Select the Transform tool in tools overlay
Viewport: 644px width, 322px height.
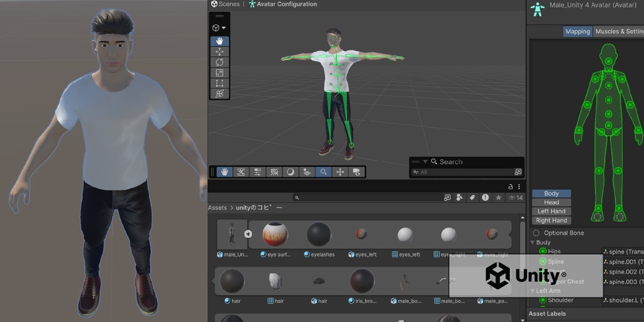[x=219, y=94]
